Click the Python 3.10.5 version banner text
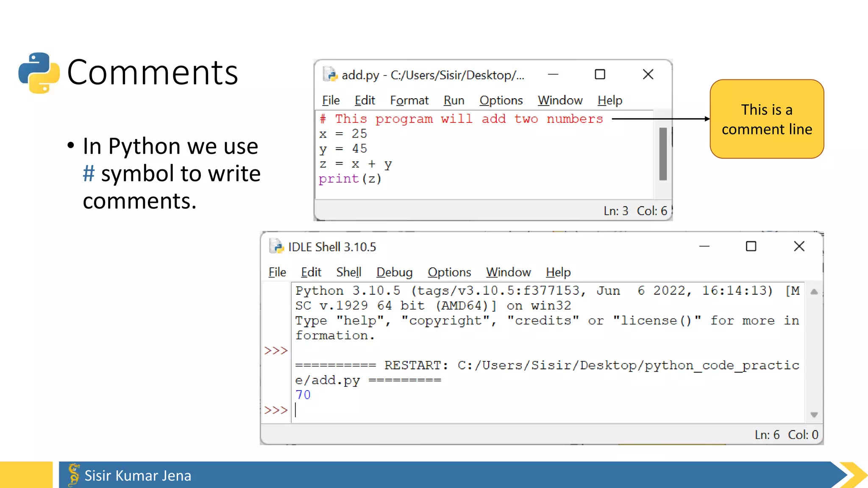Viewport: 868px width, 488px height. click(547, 298)
